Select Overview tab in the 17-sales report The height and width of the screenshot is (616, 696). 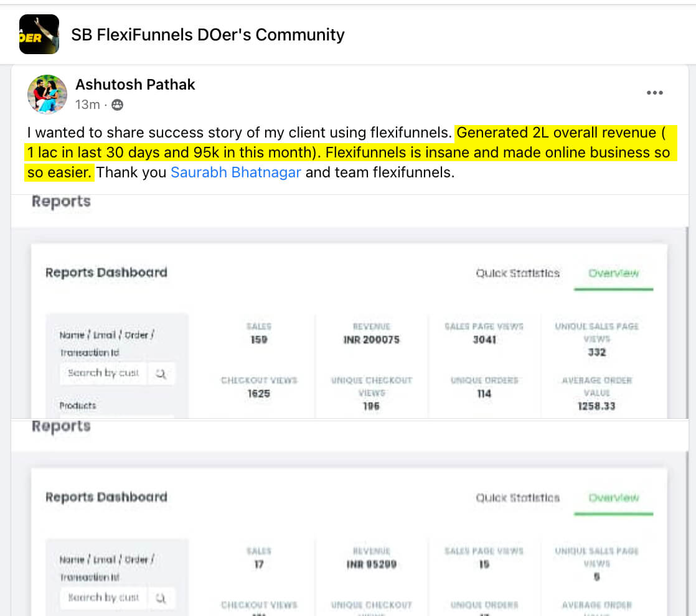point(613,498)
